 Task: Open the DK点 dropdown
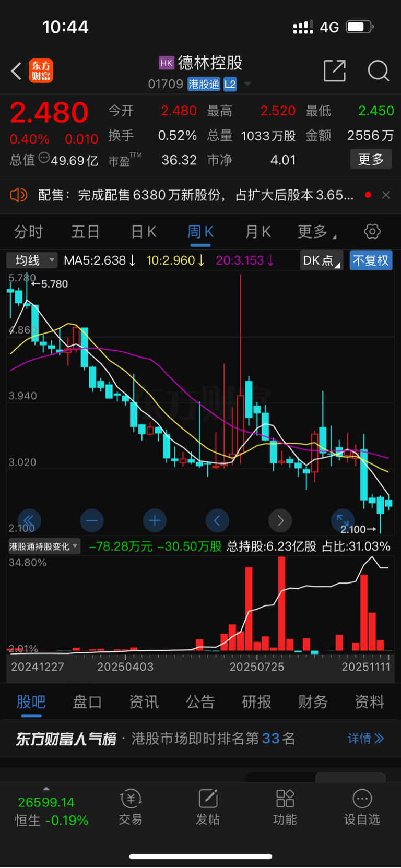coord(321,260)
